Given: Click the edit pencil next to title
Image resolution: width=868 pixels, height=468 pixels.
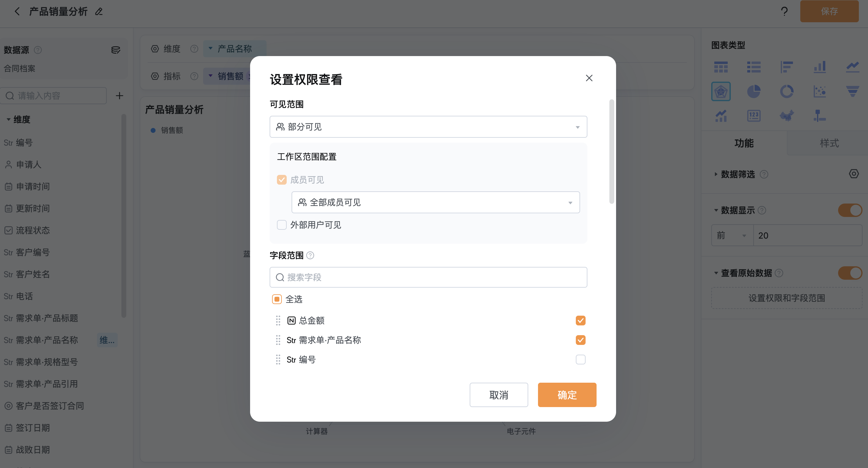Looking at the screenshot, I should tap(99, 12).
